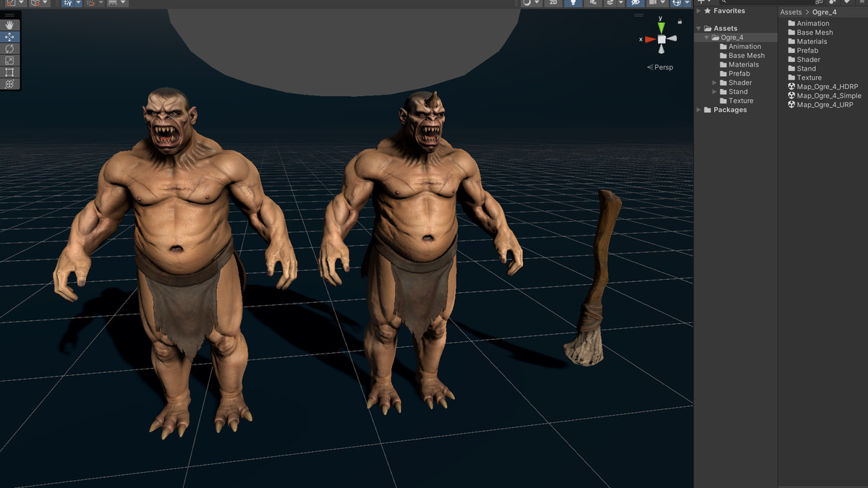Screen dimensions: 868x488
Task: Select the Scale tool
Action: click(9, 61)
